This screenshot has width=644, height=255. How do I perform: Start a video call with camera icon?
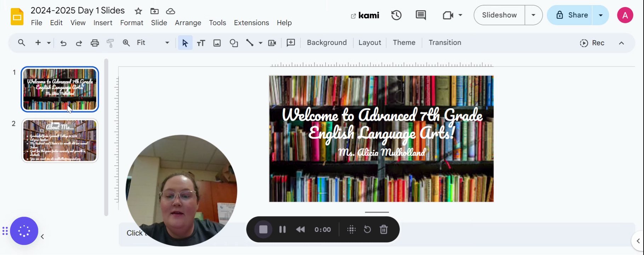coord(448,15)
